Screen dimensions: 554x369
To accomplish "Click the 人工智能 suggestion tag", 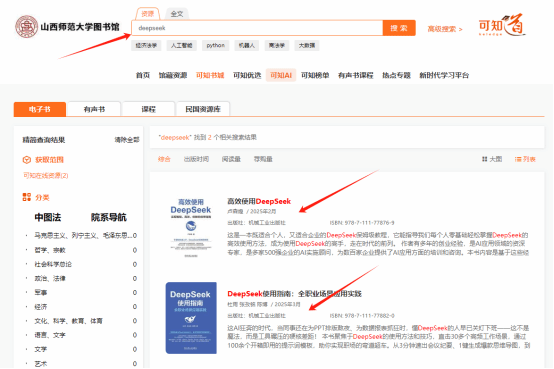I will [x=182, y=45].
